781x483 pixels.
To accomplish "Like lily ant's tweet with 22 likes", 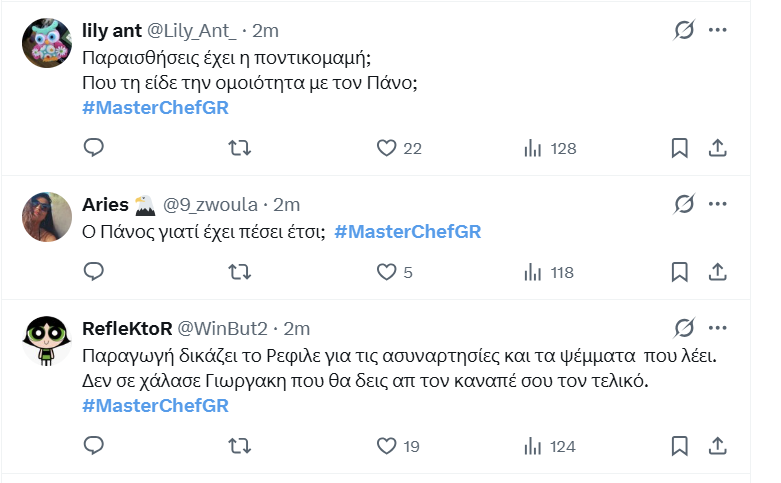I will pos(387,148).
